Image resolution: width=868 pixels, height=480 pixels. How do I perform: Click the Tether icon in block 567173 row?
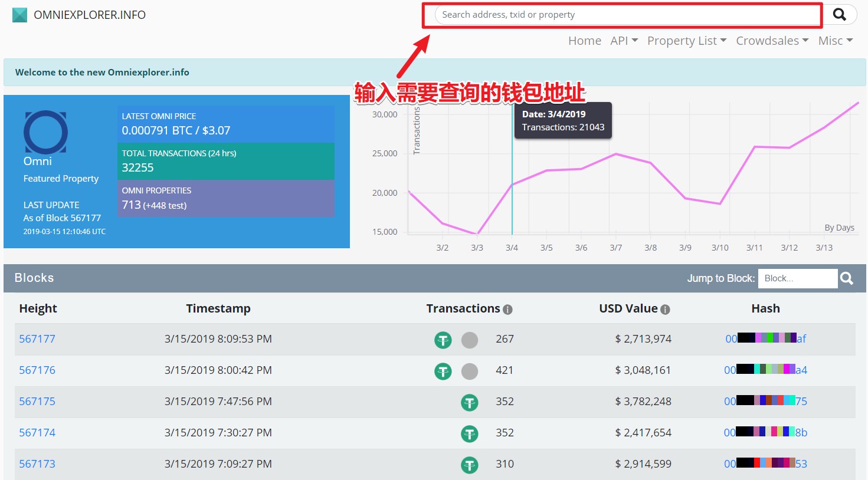(x=470, y=465)
